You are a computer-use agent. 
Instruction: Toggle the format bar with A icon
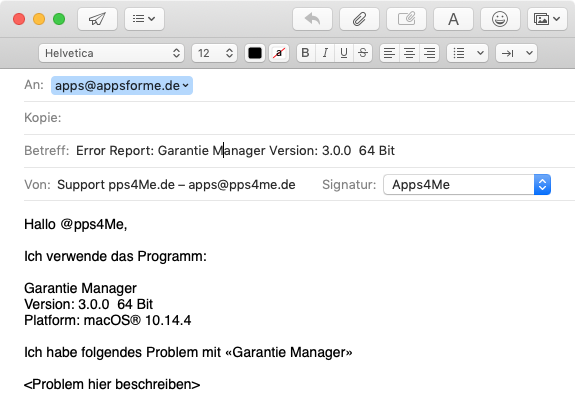pyautogui.click(x=453, y=19)
